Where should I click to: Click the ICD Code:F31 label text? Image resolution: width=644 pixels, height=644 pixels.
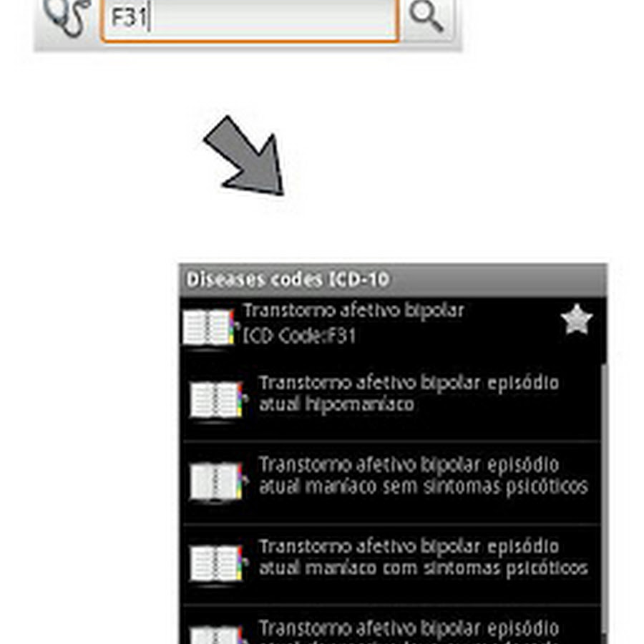(299, 336)
